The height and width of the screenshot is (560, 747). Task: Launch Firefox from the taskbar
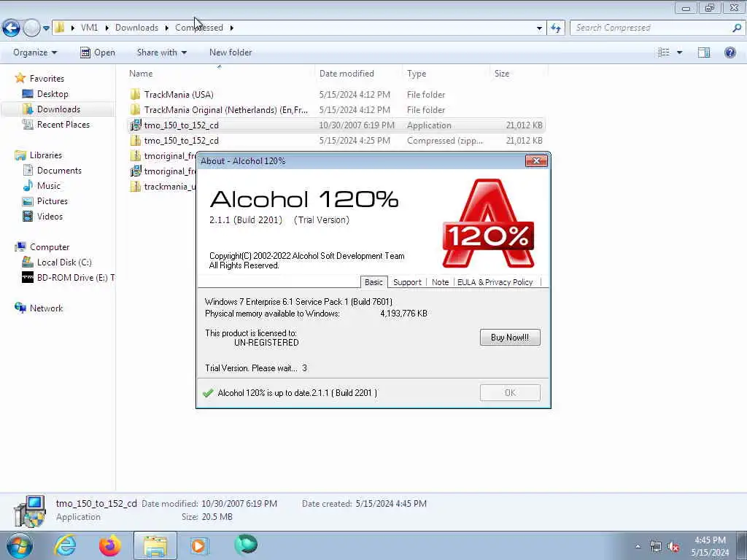click(x=109, y=545)
